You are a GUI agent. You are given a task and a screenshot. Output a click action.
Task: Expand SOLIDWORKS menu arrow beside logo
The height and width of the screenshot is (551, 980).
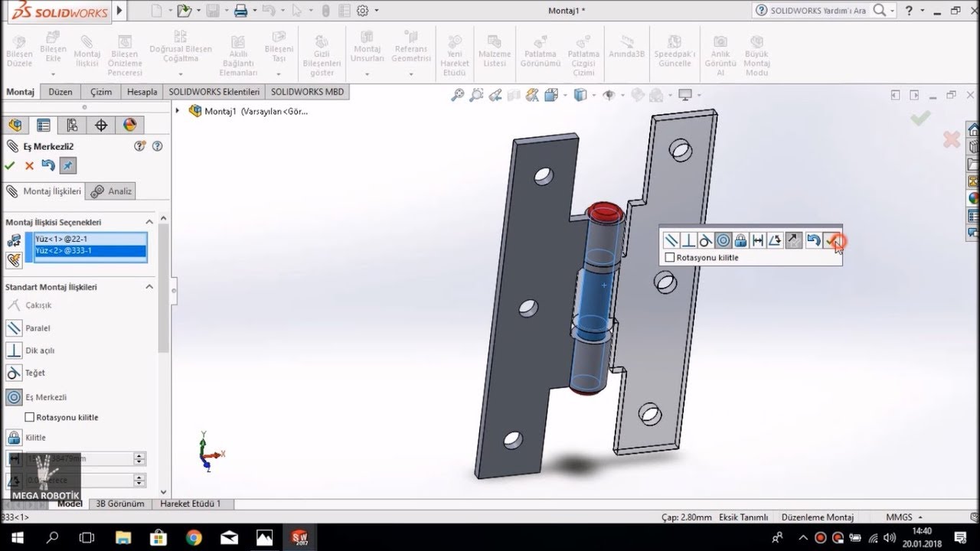pos(119,11)
